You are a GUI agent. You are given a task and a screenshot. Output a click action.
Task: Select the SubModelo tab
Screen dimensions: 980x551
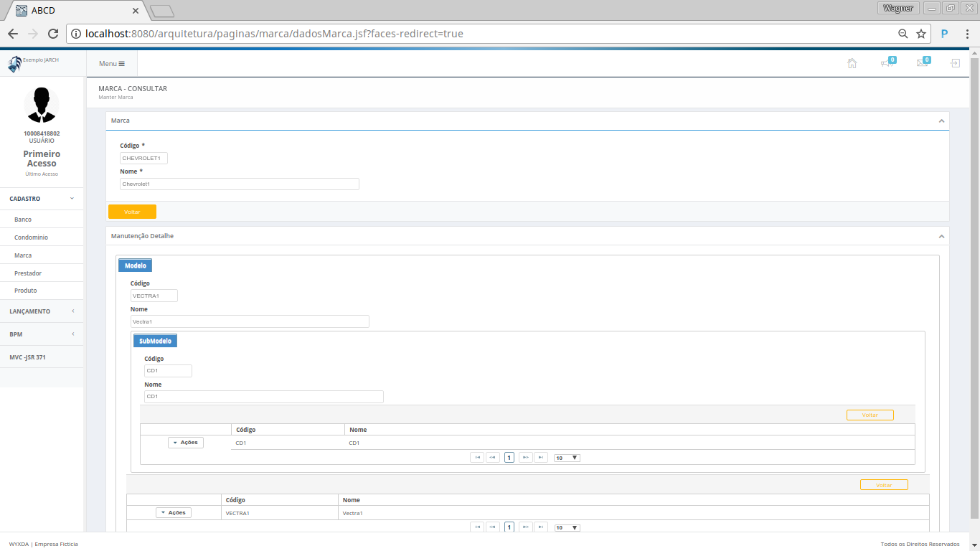pos(155,341)
